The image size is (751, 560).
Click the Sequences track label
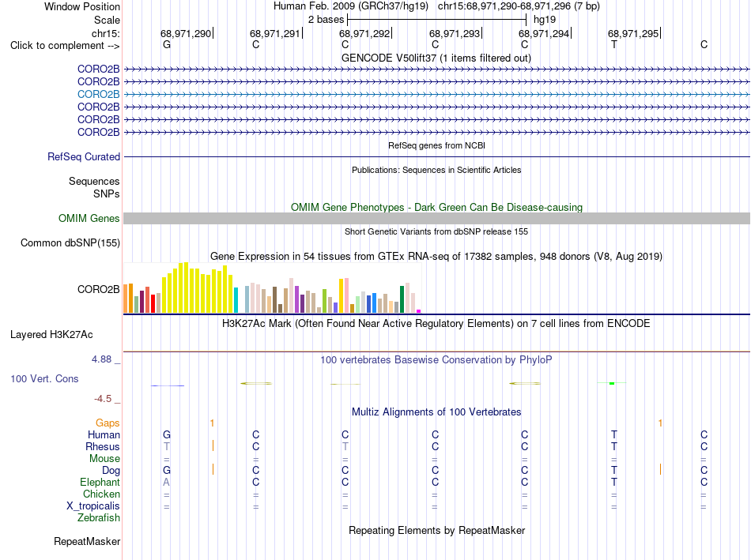94,182
